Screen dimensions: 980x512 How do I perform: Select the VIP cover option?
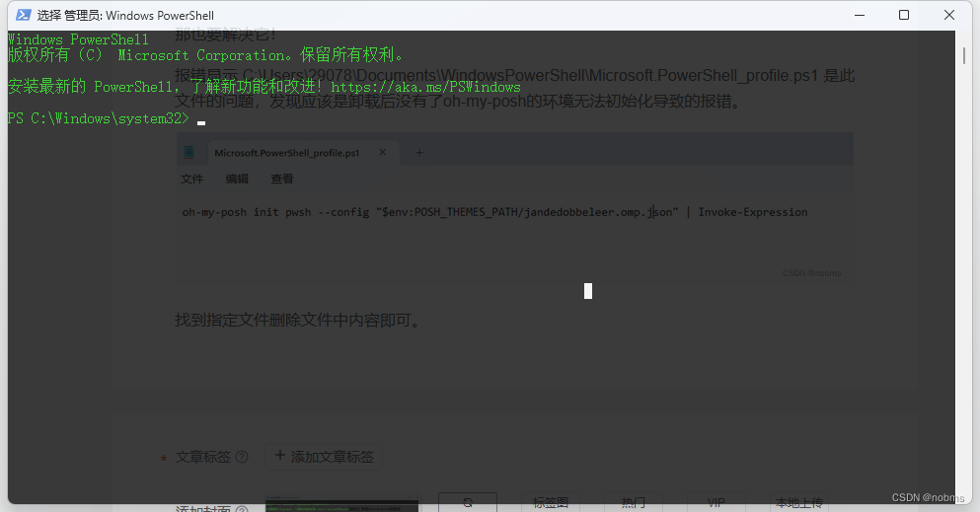(x=716, y=502)
